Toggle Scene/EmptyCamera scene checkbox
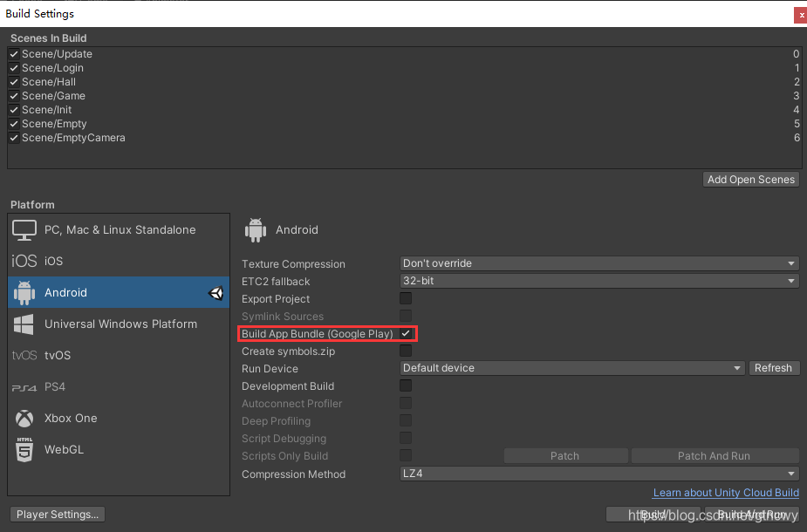 point(14,138)
